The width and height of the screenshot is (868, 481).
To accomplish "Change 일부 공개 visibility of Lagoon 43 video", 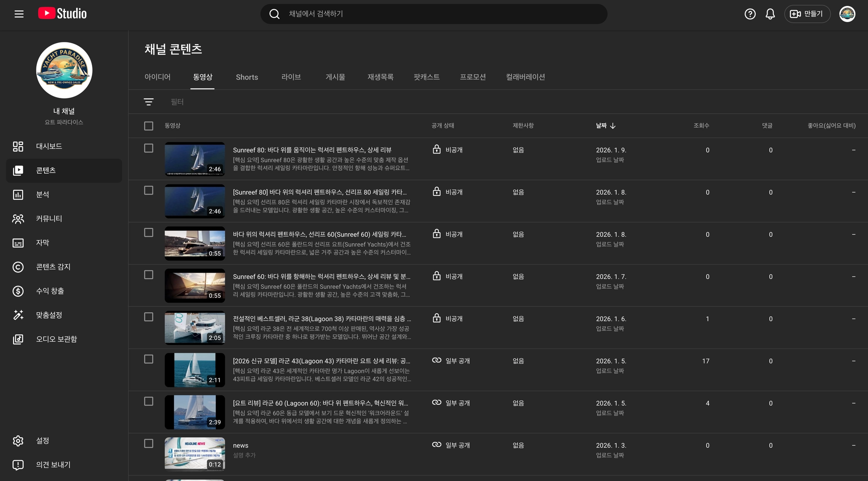I will (451, 361).
